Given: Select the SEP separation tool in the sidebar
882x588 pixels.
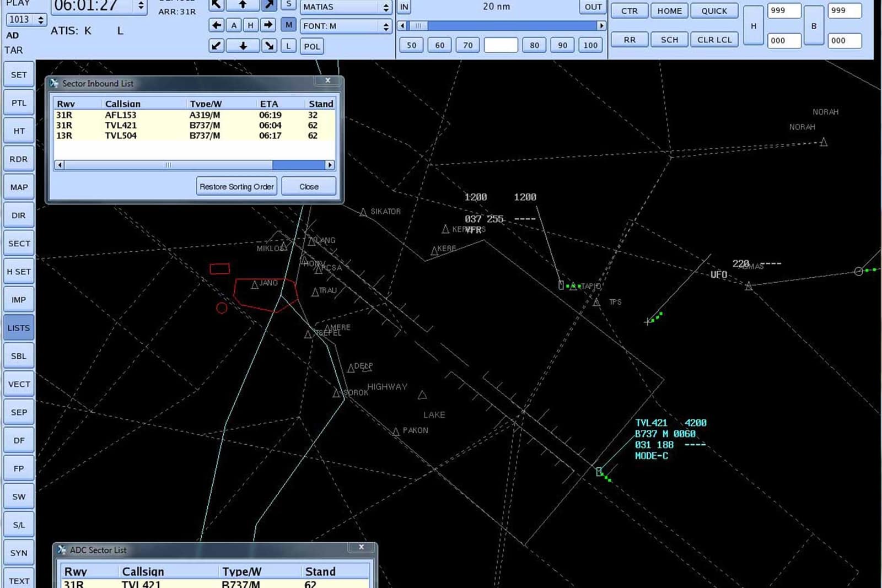Looking at the screenshot, I should 18,412.
